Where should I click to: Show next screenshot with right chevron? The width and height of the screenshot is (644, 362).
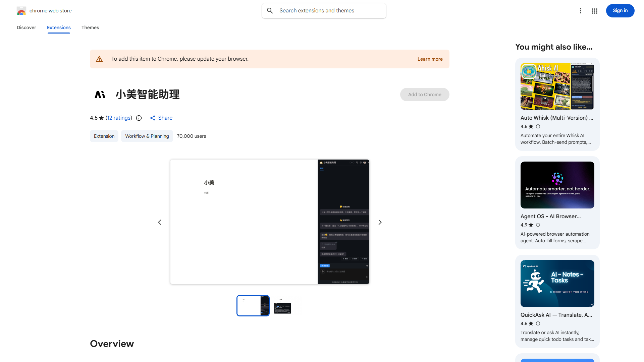pyautogui.click(x=380, y=222)
